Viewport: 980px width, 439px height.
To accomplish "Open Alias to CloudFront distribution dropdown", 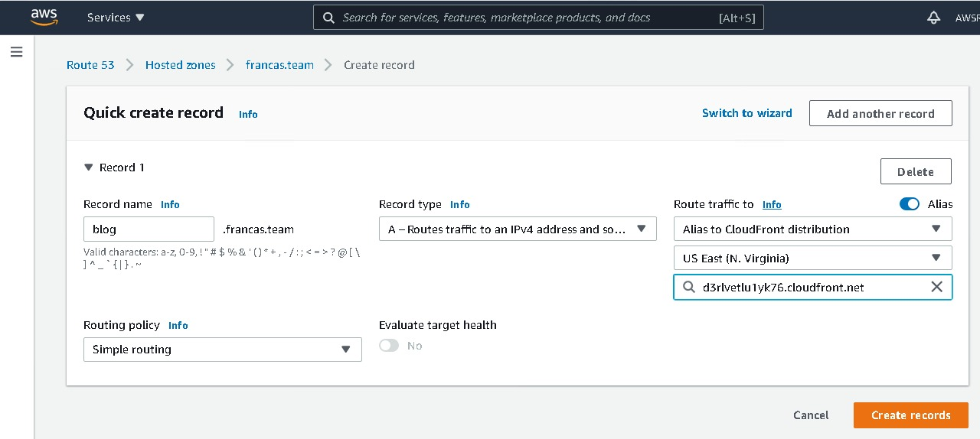I will coord(813,229).
